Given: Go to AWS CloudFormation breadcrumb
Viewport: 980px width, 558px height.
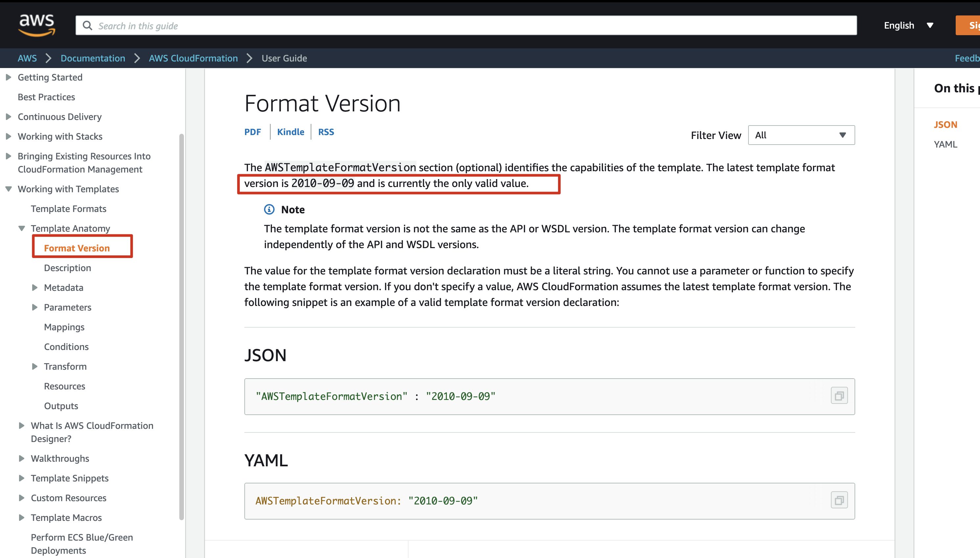Looking at the screenshot, I should [193, 58].
